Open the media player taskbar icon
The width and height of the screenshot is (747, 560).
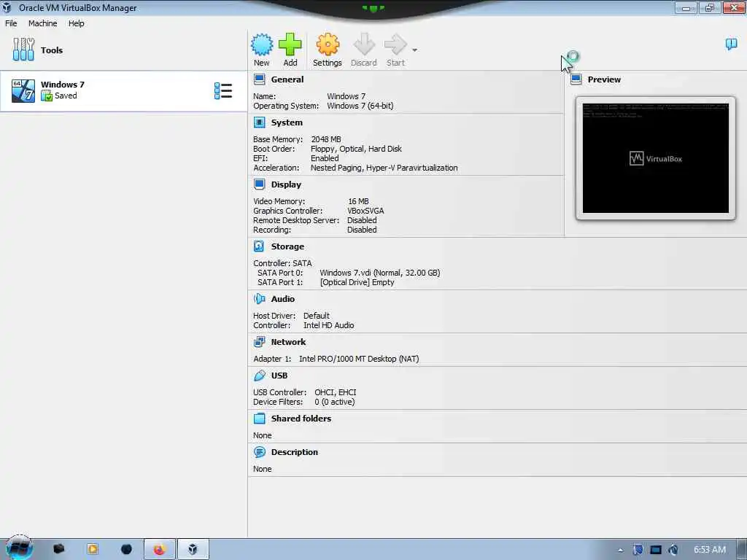93,550
